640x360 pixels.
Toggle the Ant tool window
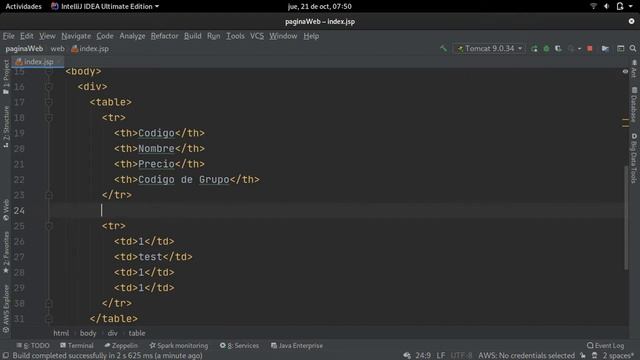pyautogui.click(x=634, y=69)
